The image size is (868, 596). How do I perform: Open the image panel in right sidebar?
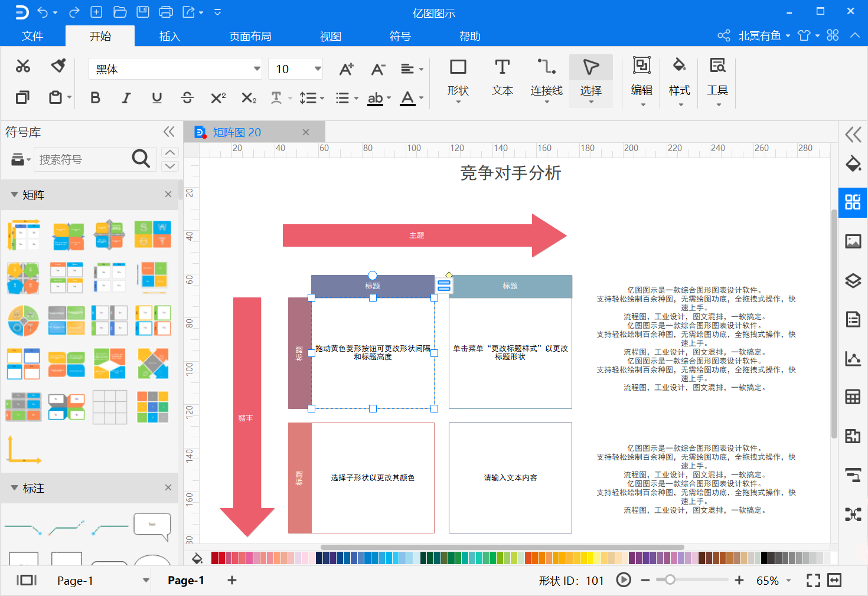(853, 241)
